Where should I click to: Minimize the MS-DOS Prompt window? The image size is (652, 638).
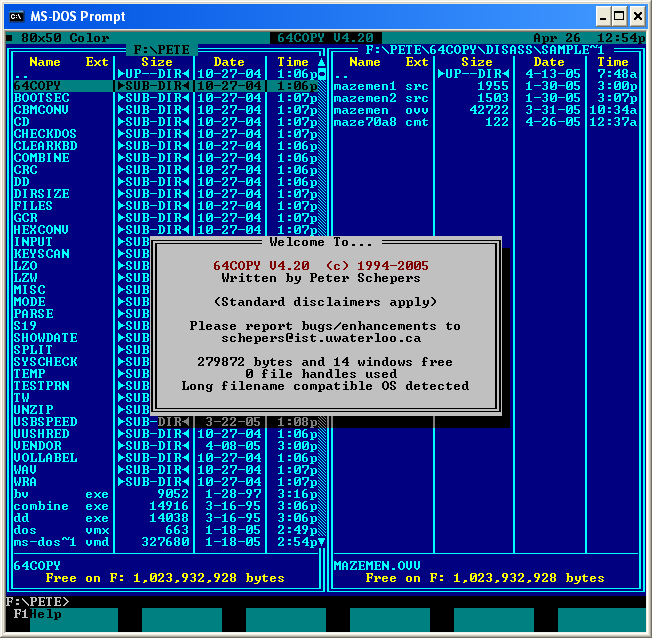(603, 16)
